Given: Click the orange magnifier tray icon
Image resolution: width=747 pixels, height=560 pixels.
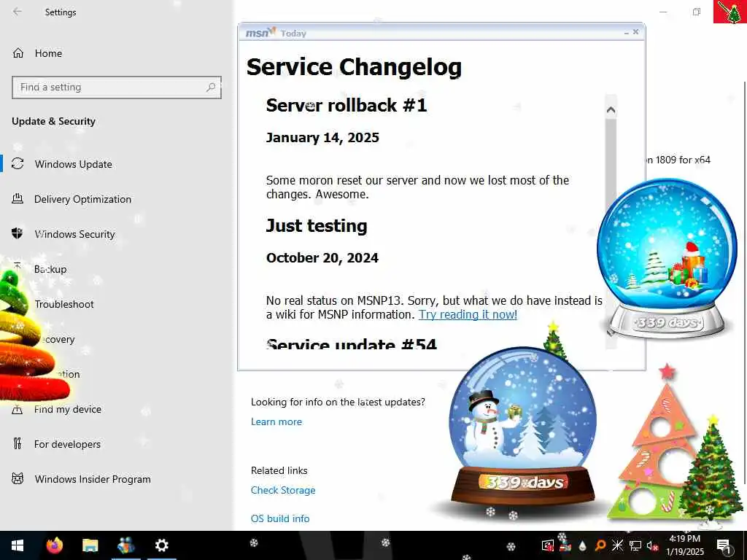Looking at the screenshot, I should pyautogui.click(x=600, y=545).
